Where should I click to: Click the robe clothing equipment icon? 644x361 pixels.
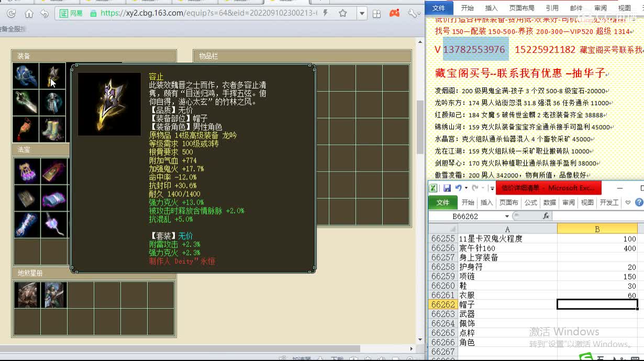tap(53, 103)
